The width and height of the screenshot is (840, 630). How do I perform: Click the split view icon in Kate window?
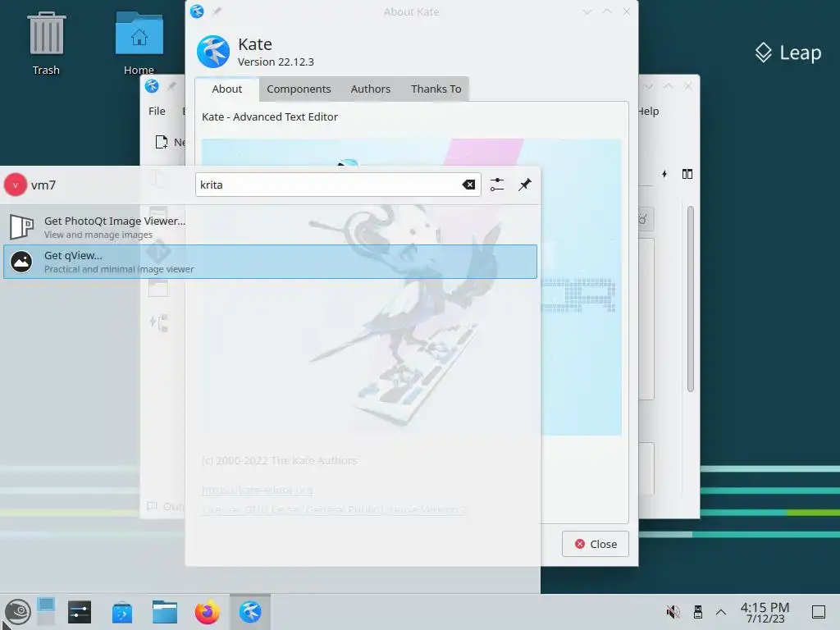click(x=687, y=174)
